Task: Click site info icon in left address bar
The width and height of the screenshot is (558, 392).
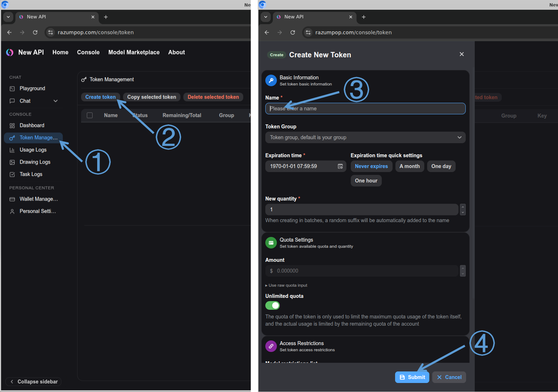Action: [x=51, y=32]
